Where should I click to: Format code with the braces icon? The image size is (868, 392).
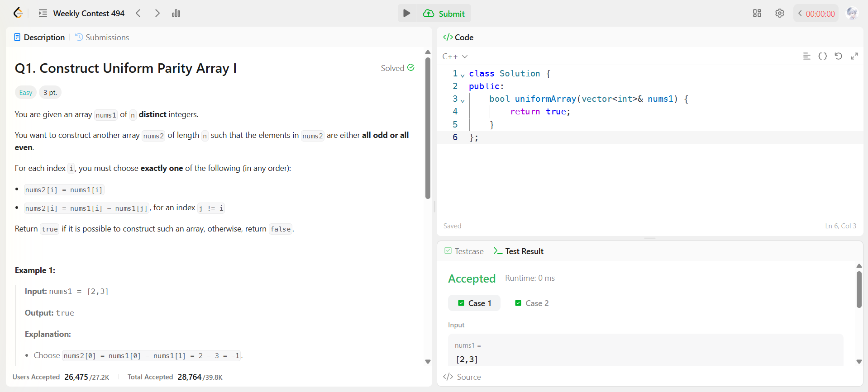pos(822,56)
